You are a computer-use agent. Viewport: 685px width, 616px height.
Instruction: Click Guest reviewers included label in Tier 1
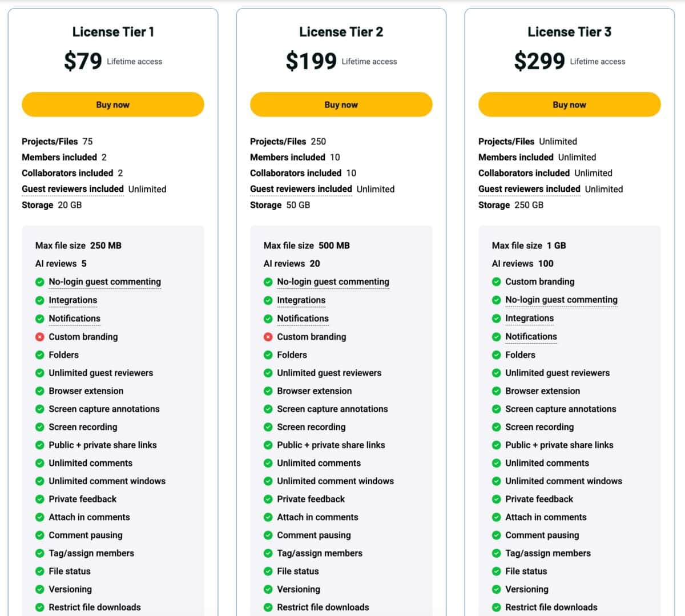click(x=72, y=189)
